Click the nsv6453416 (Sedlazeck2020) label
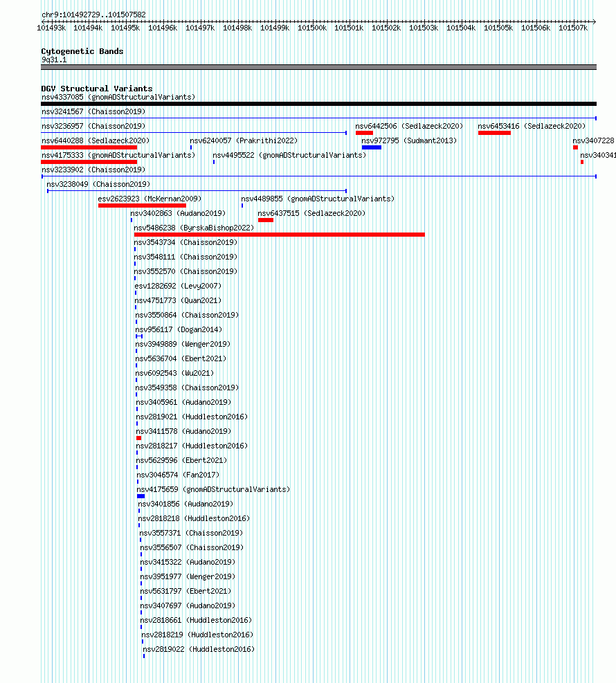Viewport: 616px width, 683px height. [x=532, y=126]
